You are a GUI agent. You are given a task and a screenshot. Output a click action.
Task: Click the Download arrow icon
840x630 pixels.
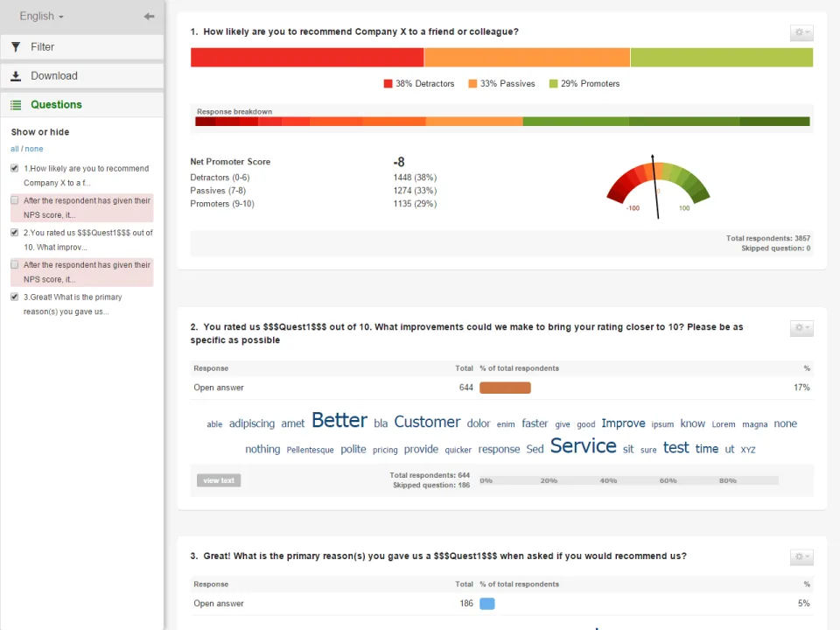[16, 76]
